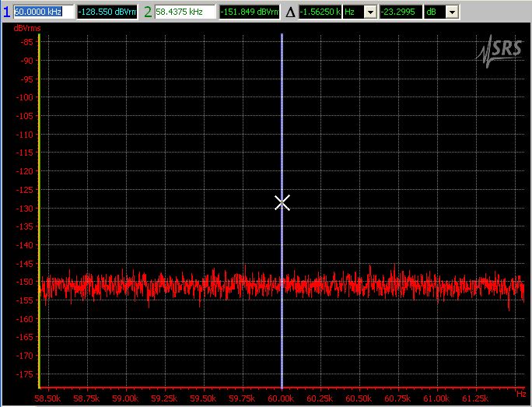Click the -135 Y-axis tick label
Viewport: 532px width, 407px height.
(x=25, y=226)
